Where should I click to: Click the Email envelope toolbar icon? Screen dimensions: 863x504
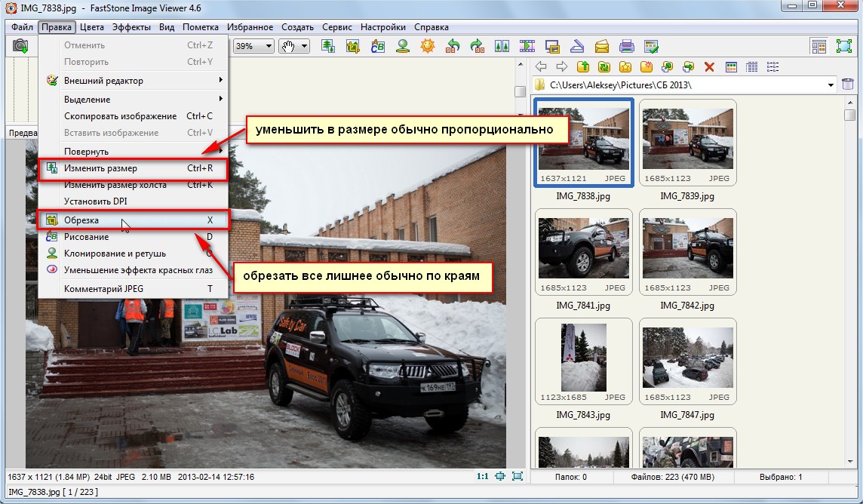coord(601,47)
